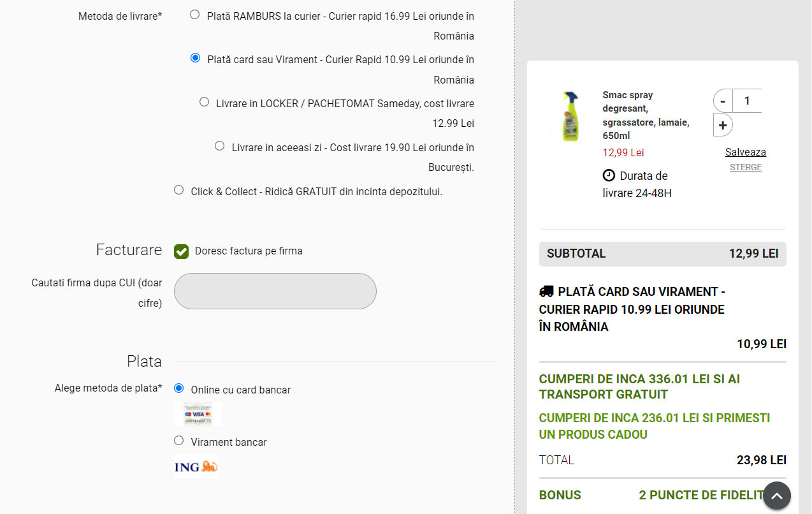Increase quantity with the plus button
Viewport: 812px width, 514px height.
point(723,125)
